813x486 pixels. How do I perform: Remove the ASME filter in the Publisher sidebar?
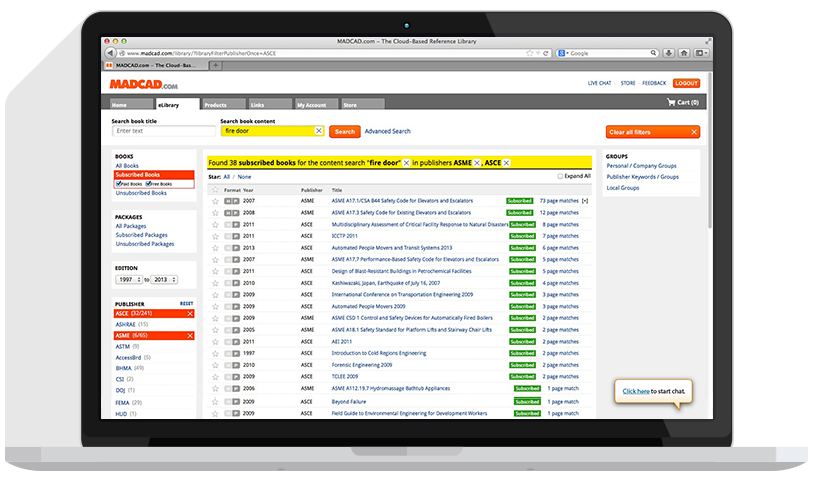pos(190,336)
